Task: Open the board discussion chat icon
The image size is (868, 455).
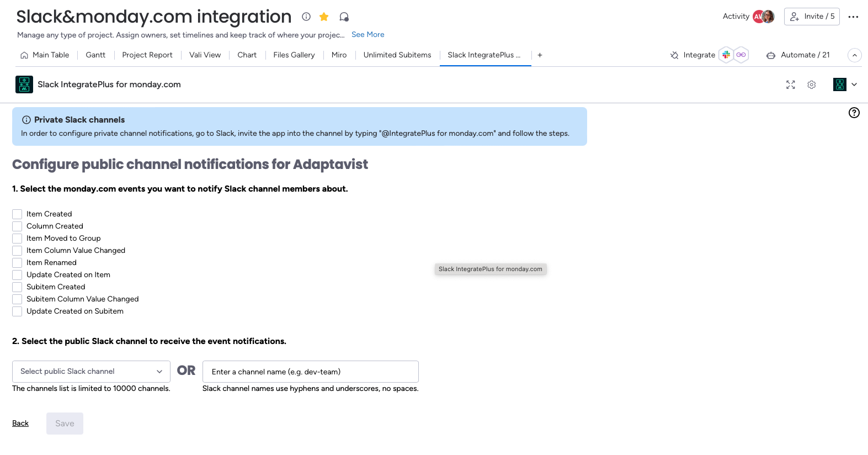Action: [344, 17]
